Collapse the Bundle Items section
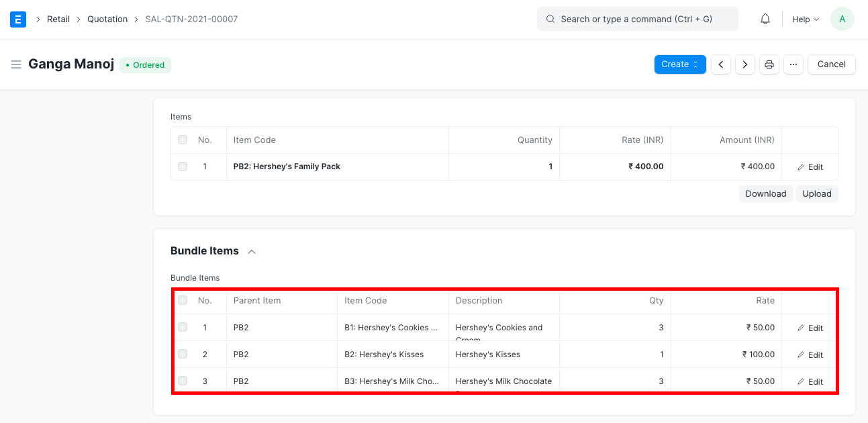The height and width of the screenshot is (423, 868). pos(252,251)
